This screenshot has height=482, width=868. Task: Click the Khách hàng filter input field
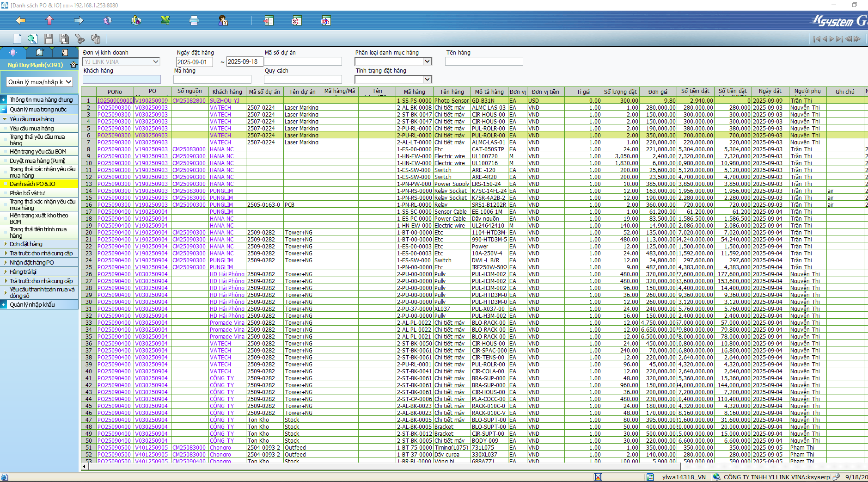122,80
